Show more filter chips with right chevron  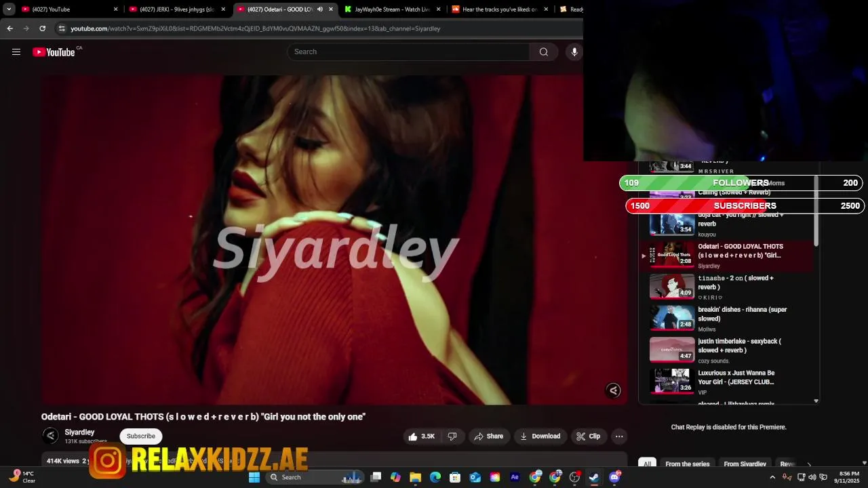[808, 464]
